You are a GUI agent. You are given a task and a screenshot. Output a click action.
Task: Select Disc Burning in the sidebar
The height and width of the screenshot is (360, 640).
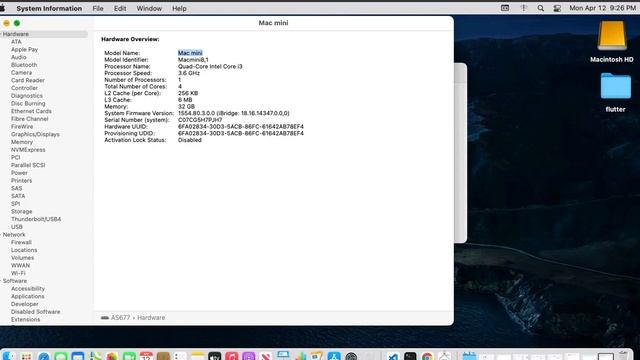[28, 104]
